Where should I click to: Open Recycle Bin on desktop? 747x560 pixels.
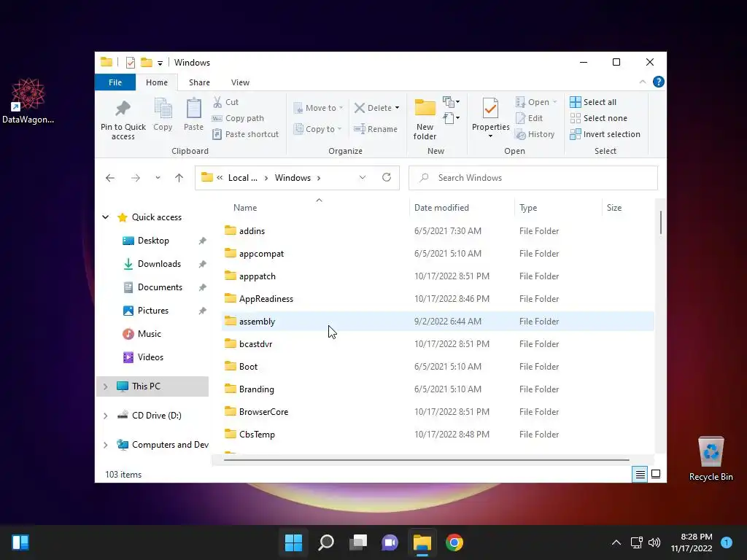pos(711,459)
